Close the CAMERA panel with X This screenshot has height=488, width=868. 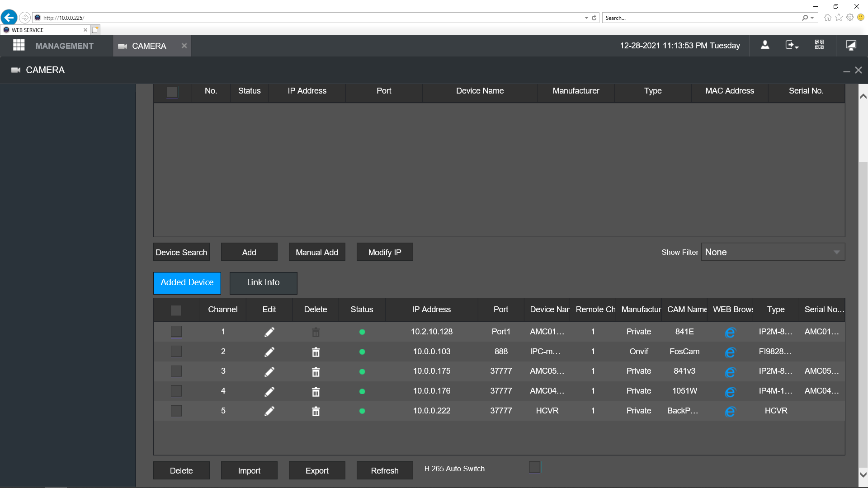pos(859,70)
